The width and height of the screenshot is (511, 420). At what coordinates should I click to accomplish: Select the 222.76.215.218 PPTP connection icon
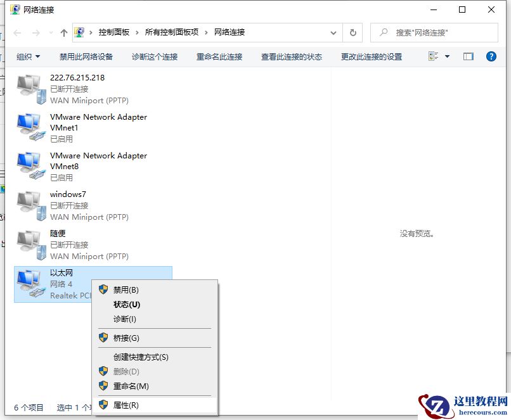[29, 87]
